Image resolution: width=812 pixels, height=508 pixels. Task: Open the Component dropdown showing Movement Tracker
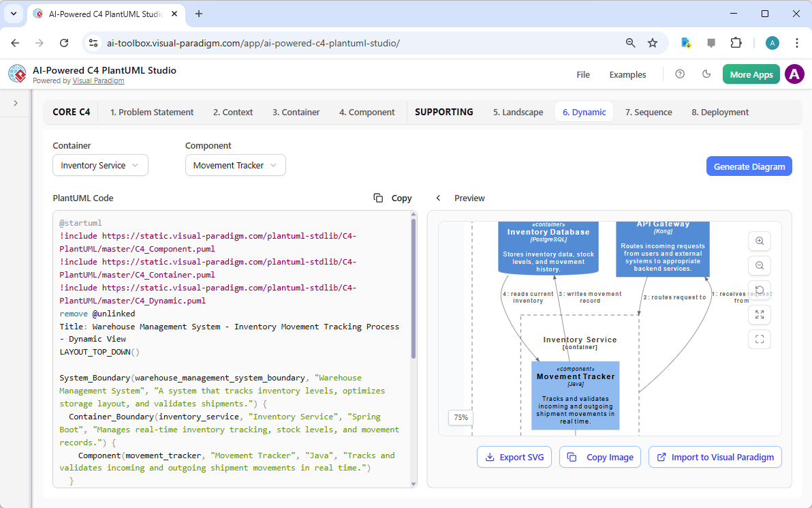coord(235,165)
